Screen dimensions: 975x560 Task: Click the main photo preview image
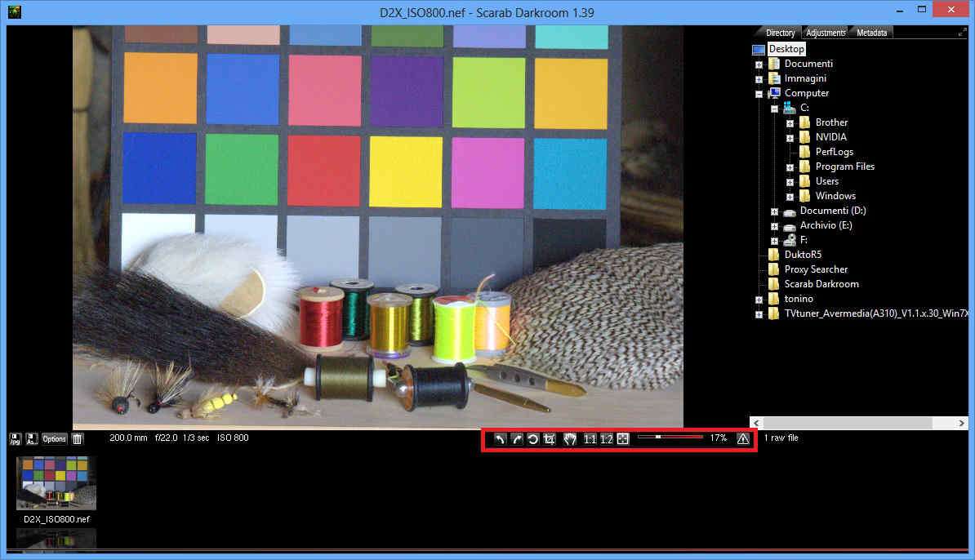pyautogui.click(x=377, y=227)
